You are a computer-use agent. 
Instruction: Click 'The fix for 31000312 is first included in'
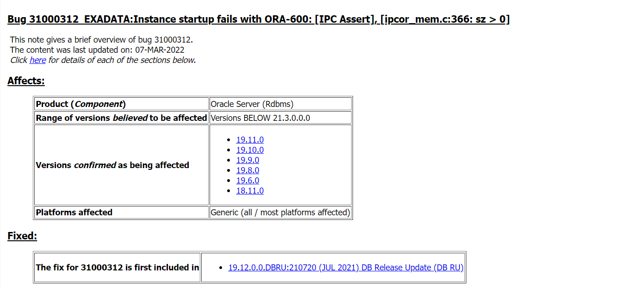point(118,268)
